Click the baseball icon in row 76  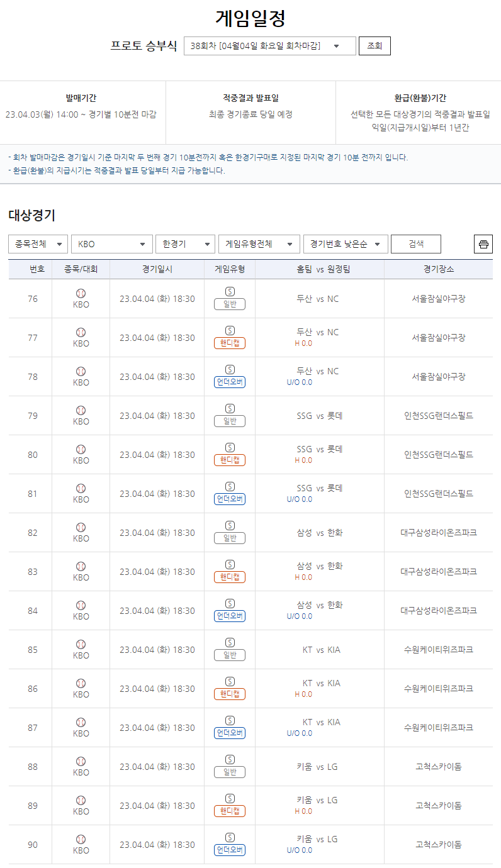(81, 293)
